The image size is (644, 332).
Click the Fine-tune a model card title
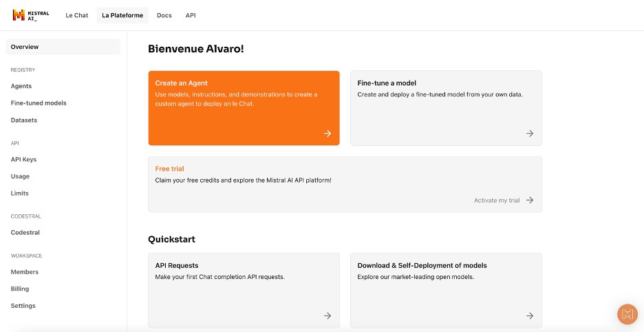point(387,83)
